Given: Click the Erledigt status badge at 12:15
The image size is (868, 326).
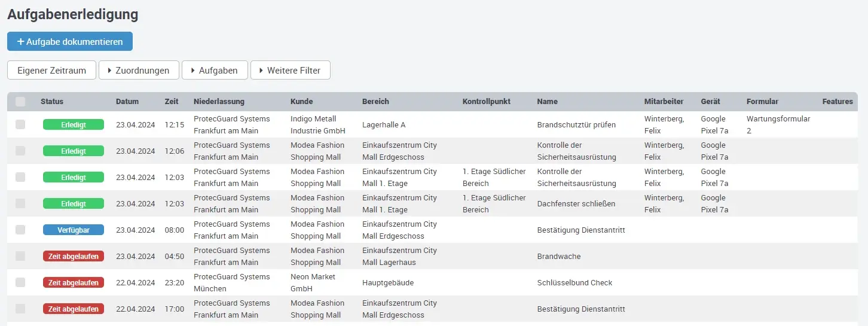Looking at the screenshot, I should click(x=74, y=124).
